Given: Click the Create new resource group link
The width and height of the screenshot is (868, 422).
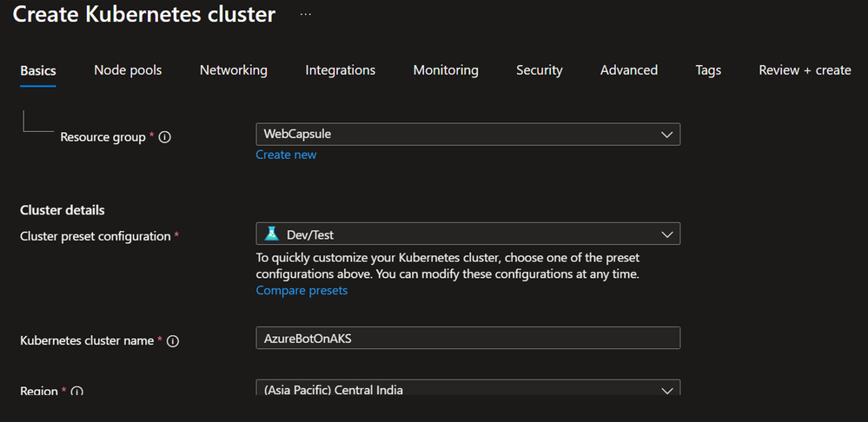Looking at the screenshot, I should tap(286, 155).
